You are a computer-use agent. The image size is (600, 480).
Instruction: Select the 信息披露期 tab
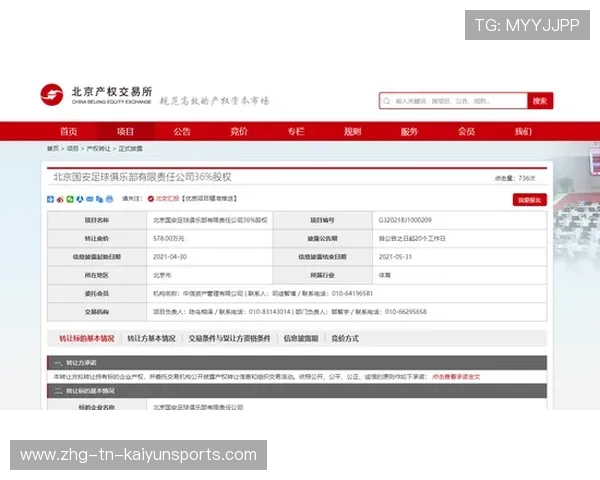point(301,338)
